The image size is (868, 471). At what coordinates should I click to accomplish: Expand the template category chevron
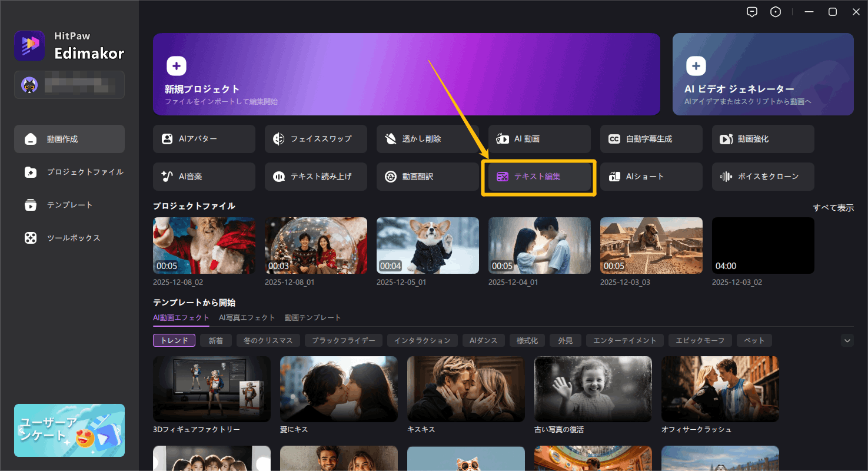click(x=847, y=340)
